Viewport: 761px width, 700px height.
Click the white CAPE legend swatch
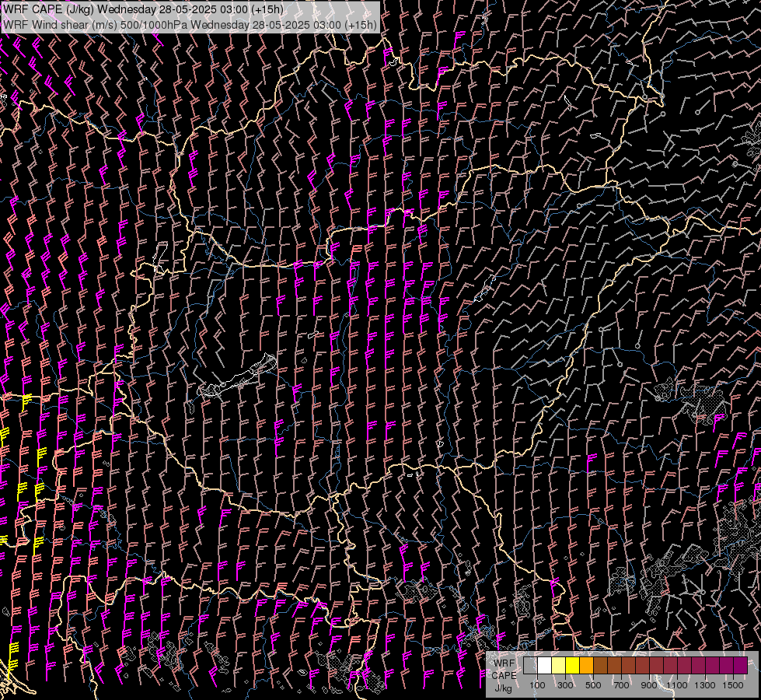click(x=545, y=666)
